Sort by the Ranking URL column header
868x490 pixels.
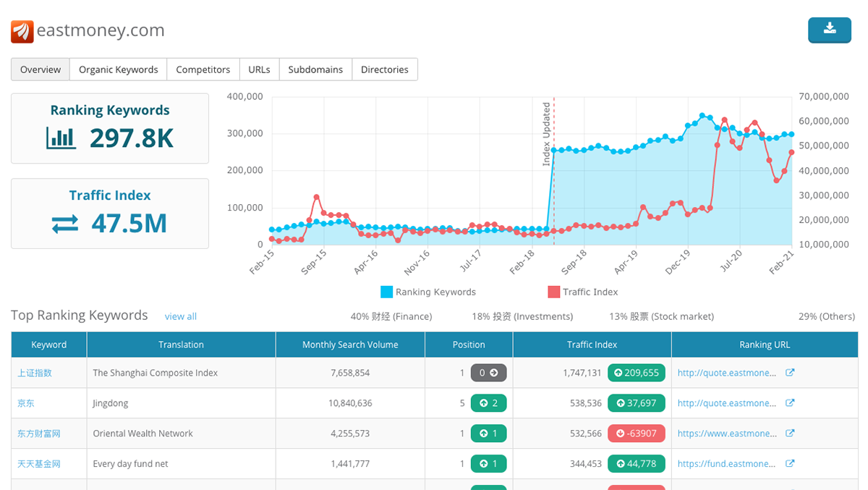pos(765,345)
